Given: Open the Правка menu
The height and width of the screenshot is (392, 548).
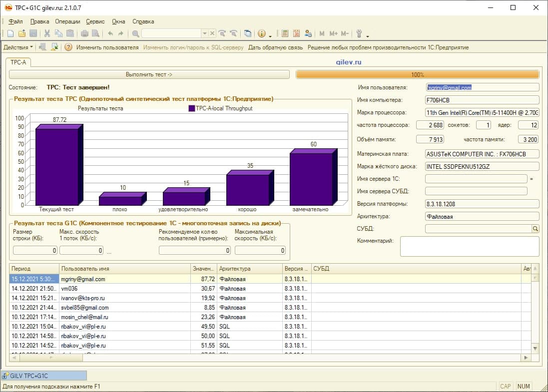Looking at the screenshot, I should (x=39, y=21).
